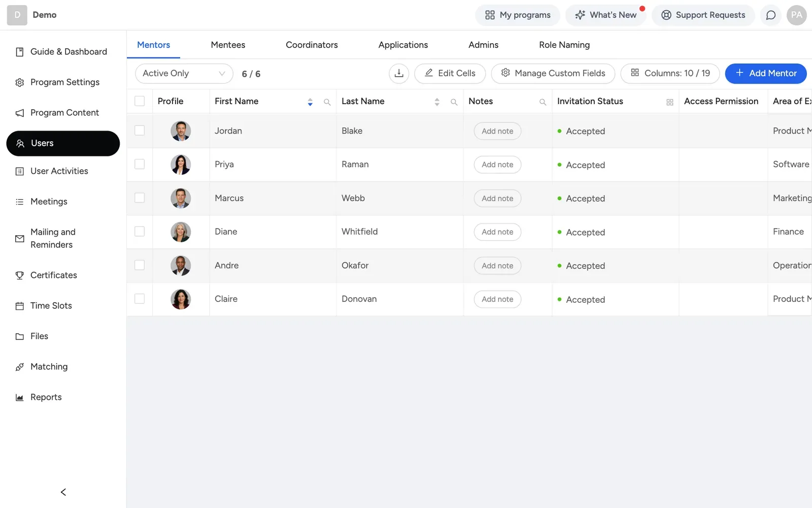This screenshot has height=508, width=812.
Task: Click the Program Settings gear icon
Action: 20,82
